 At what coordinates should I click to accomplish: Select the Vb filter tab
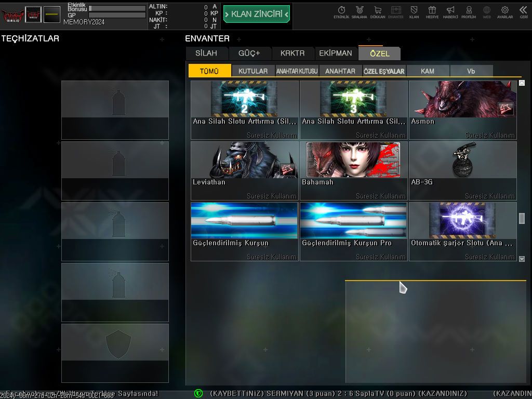pos(471,71)
